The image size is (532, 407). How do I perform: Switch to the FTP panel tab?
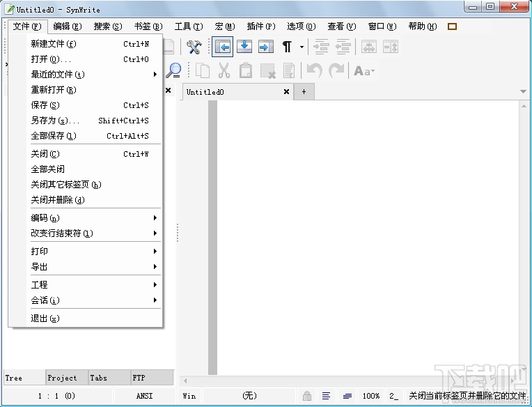(x=152, y=378)
